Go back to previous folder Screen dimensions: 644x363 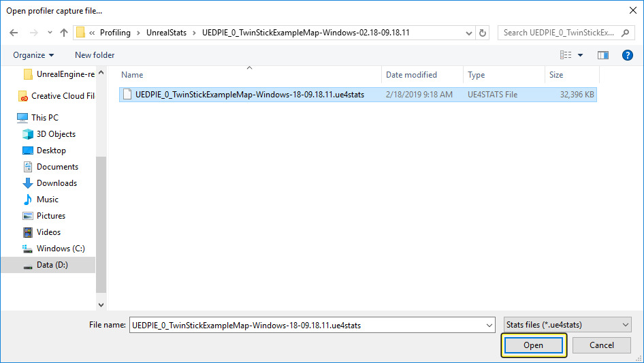[14, 33]
